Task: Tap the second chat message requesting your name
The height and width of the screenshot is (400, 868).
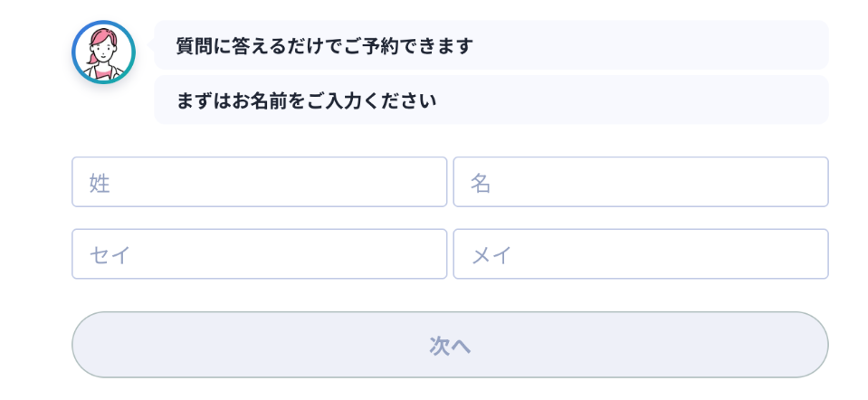Action: pos(491,100)
